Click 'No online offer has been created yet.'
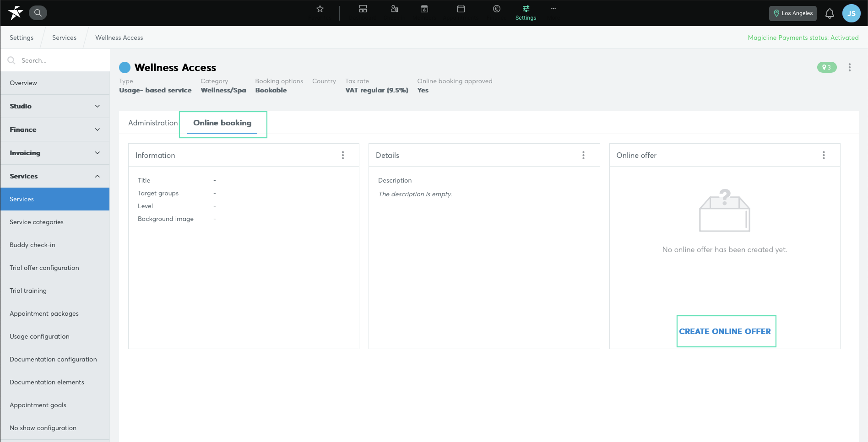Viewport: 868px width, 442px height. (x=725, y=249)
